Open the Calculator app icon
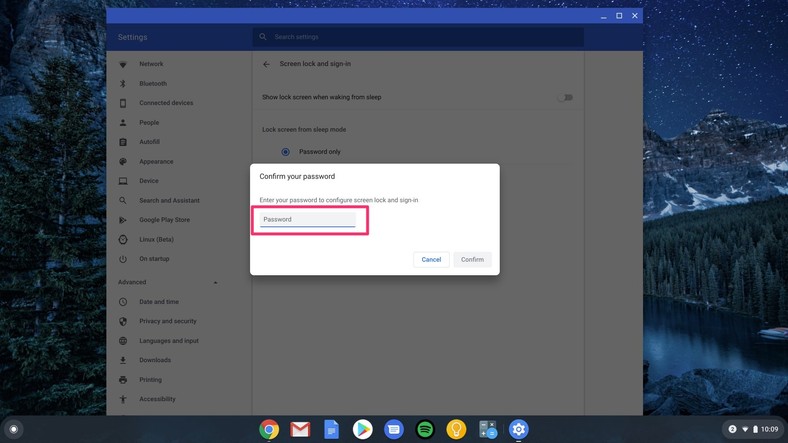Viewport: 788px width, 443px height. [x=487, y=429]
